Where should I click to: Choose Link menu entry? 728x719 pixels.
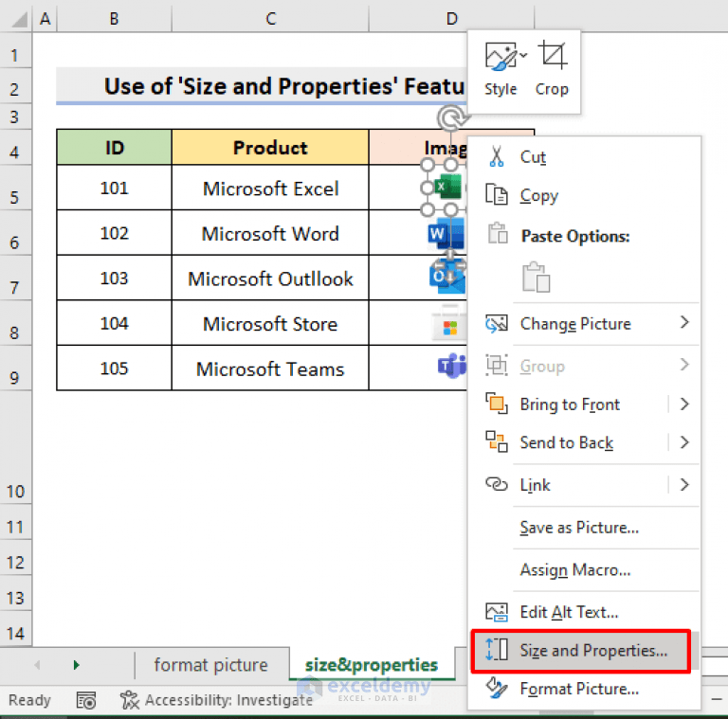pos(584,485)
